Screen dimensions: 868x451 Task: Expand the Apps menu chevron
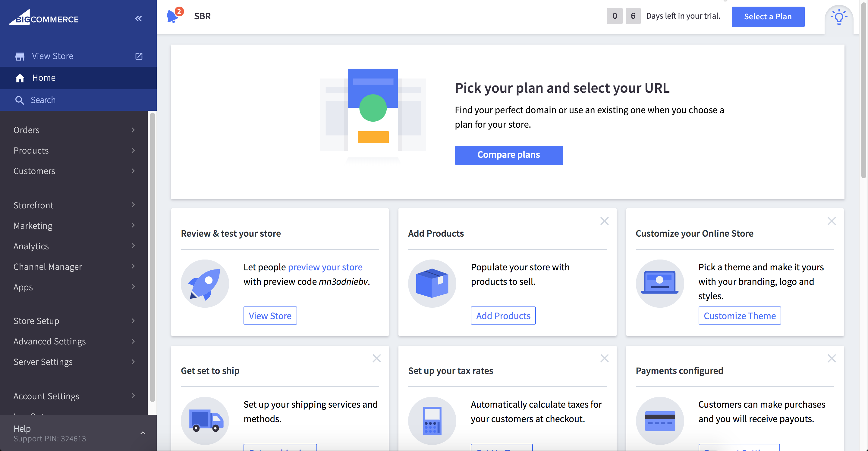click(134, 287)
